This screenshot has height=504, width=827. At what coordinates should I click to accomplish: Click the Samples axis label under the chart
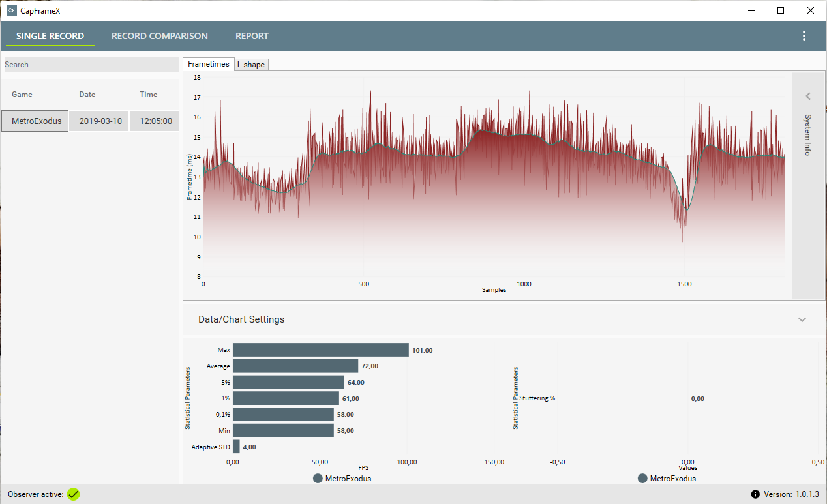click(x=494, y=290)
